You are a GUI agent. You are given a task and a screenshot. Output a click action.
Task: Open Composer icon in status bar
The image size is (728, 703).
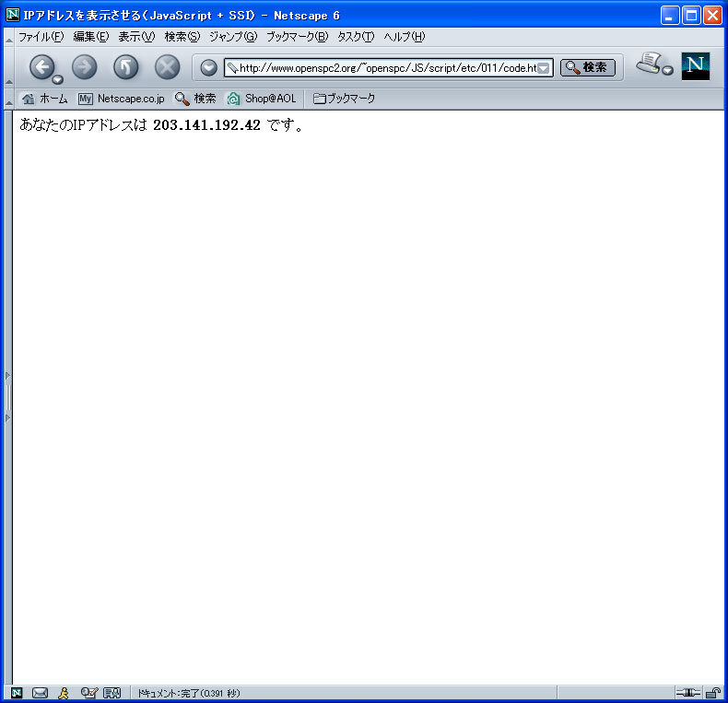(88, 693)
